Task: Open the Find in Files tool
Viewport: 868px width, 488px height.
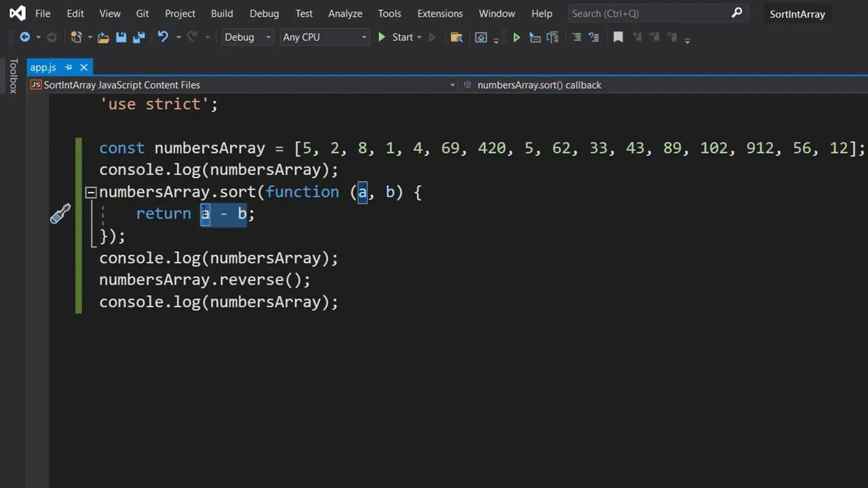Action: (x=456, y=37)
